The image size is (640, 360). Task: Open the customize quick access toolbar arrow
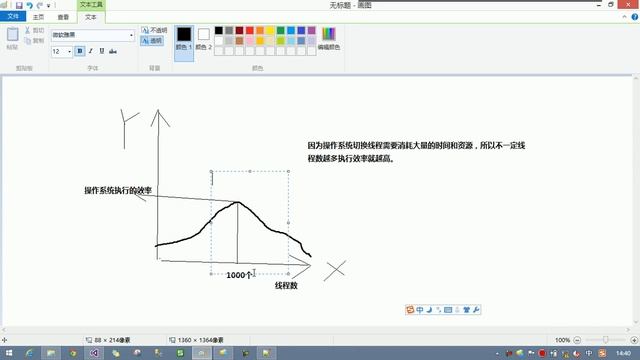point(48,6)
